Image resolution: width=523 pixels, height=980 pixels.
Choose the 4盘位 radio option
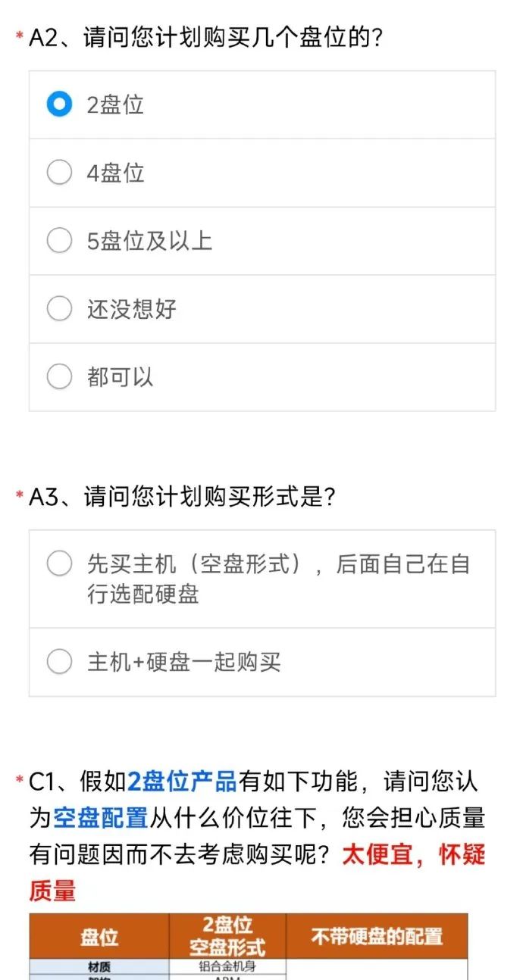point(59,173)
